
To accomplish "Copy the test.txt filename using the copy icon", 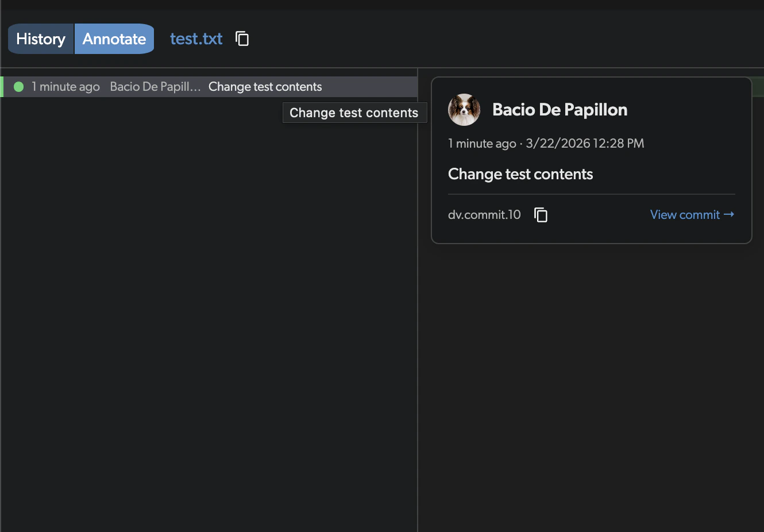I will point(242,38).
